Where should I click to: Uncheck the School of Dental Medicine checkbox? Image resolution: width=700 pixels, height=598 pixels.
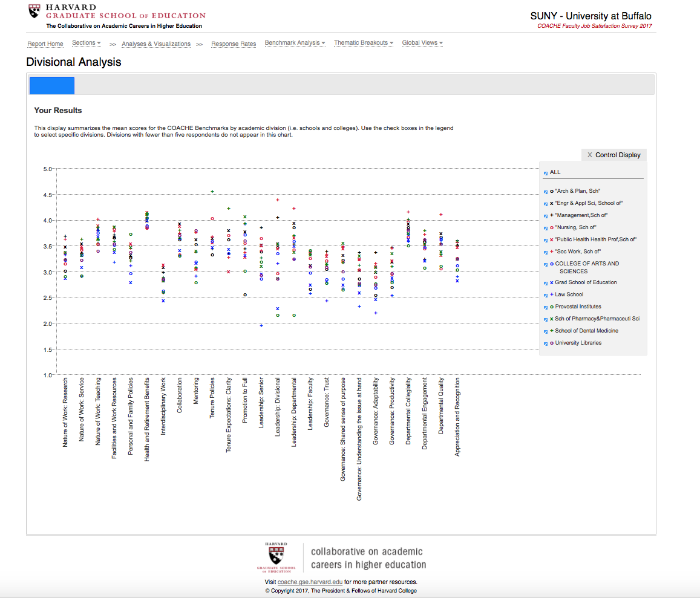click(546, 331)
